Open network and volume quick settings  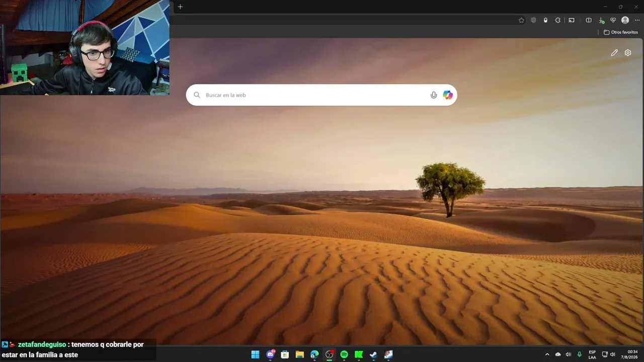(x=609, y=354)
